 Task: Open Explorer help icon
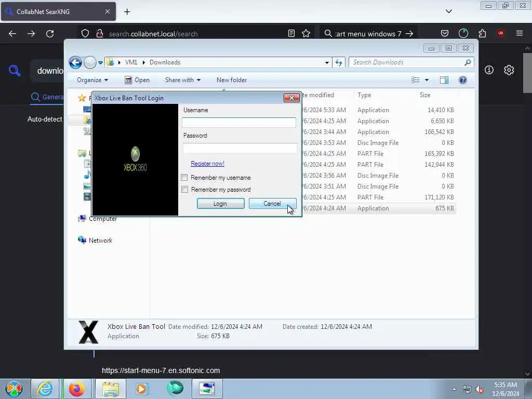click(x=463, y=80)
